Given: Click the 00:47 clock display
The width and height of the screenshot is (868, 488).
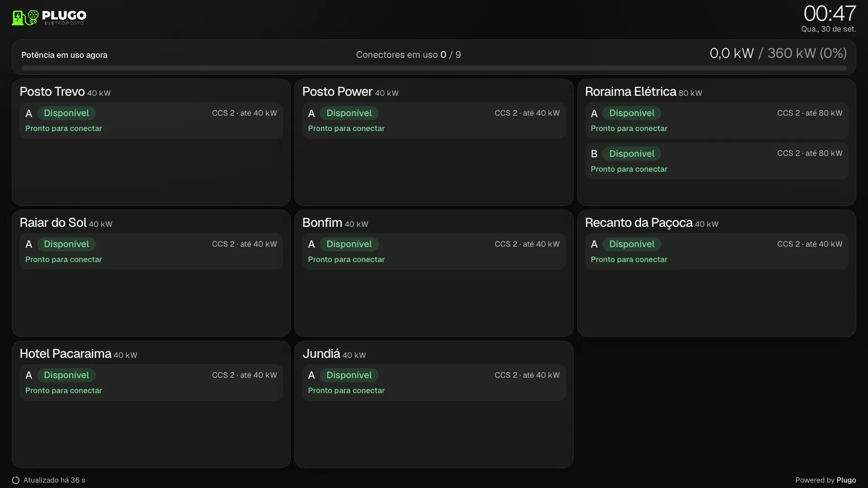Looking at the screenshot, I should [x=830, y=14].
